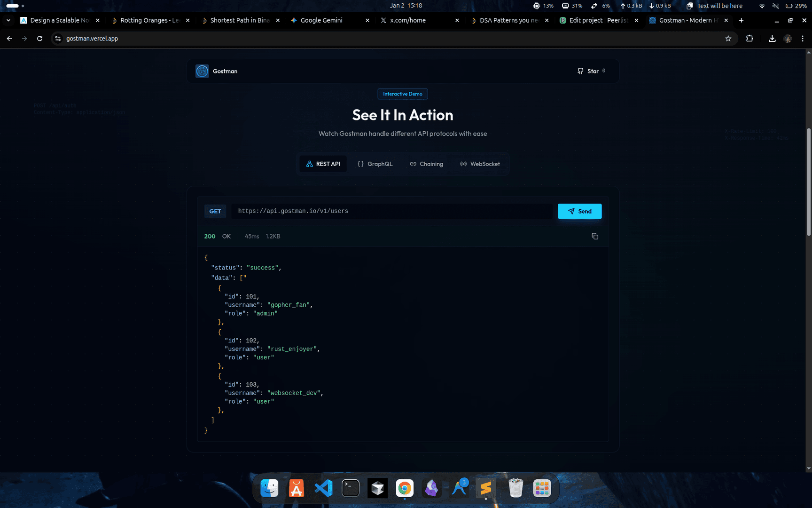Show the WebSocket demo tab
Image resolution: width=812 pixels, height=508 pixels.
click(x=480, y=164)
